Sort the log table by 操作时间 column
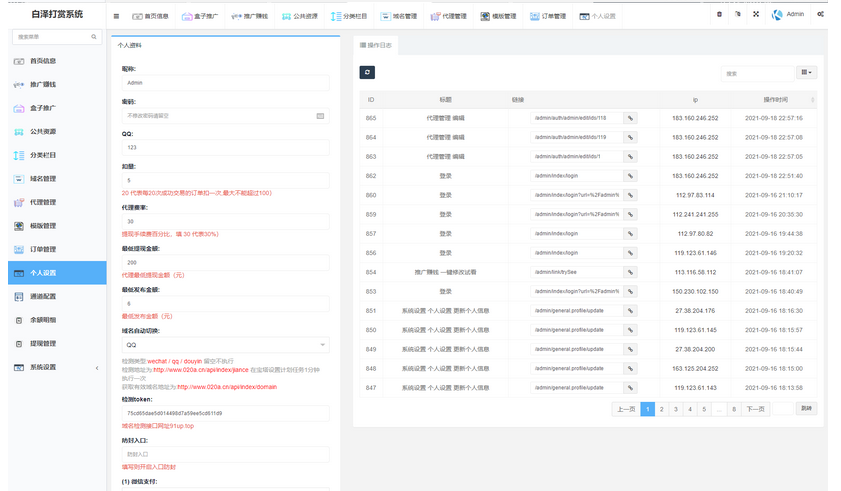841x491 pixels. (x=776, y=100)
